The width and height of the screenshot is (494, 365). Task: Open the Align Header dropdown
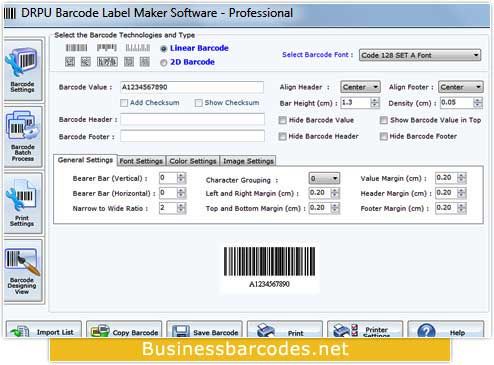[x=360, y=87]
